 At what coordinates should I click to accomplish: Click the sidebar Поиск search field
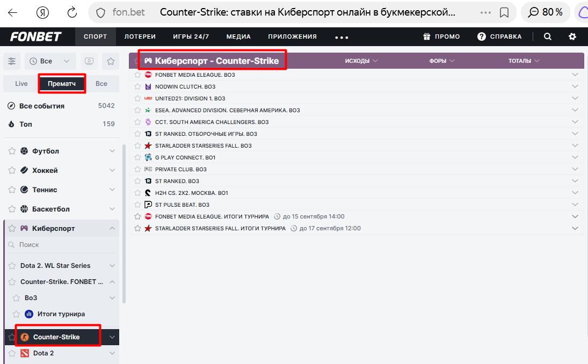coord(62,245)
